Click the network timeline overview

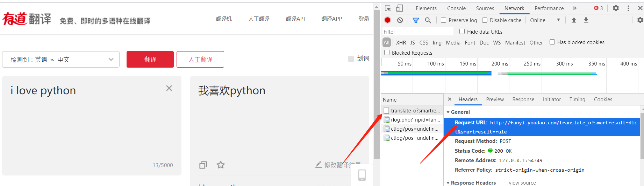point(512,76)
